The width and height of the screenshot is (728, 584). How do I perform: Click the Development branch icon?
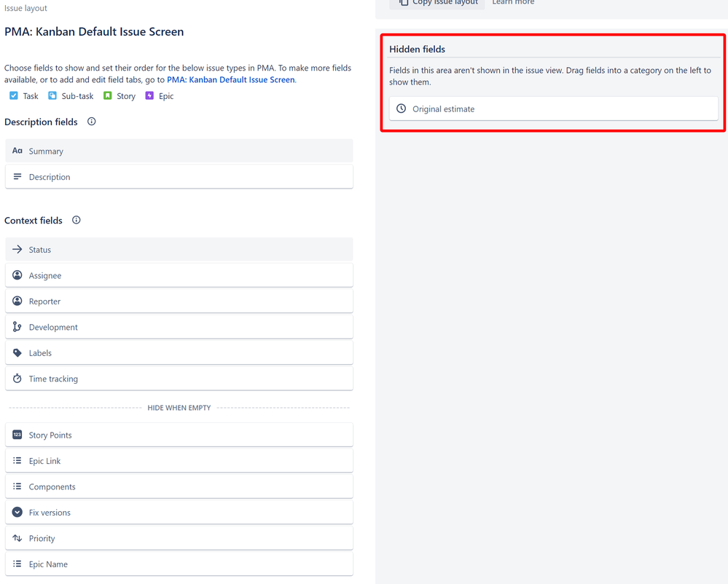tap(17, 326)
